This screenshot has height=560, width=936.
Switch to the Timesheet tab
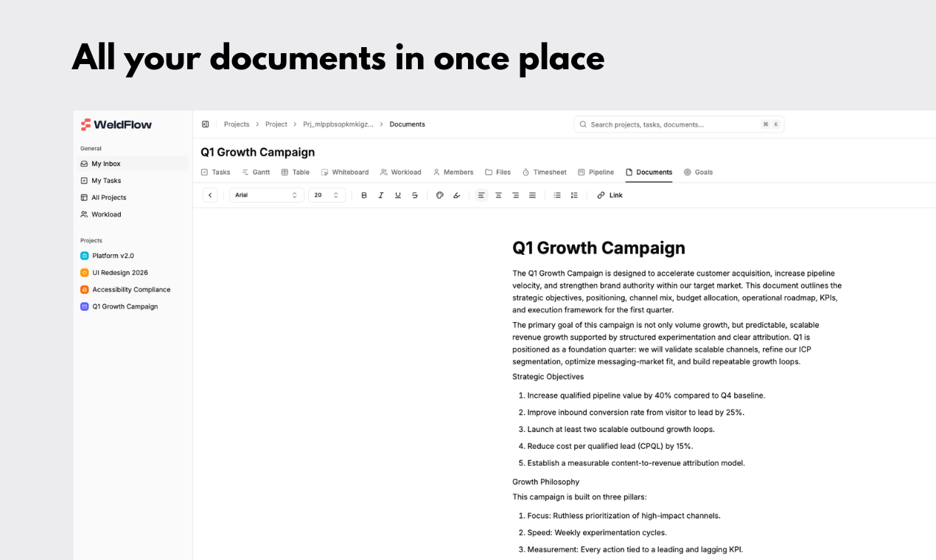pos(545,172)
